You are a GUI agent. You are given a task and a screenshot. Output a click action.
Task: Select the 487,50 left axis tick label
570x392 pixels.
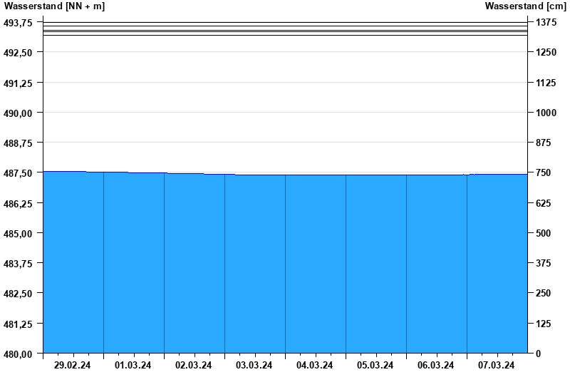point(19,173)
